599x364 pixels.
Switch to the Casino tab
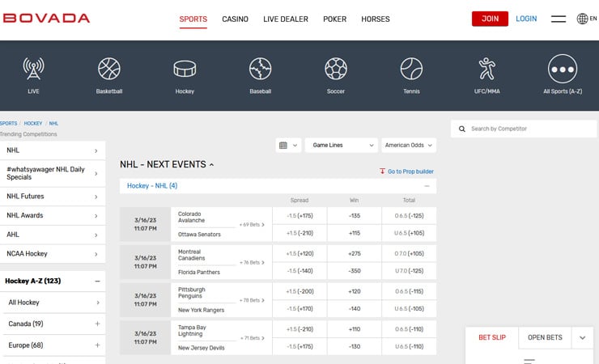pyautogui.click(x=235, y=19)
